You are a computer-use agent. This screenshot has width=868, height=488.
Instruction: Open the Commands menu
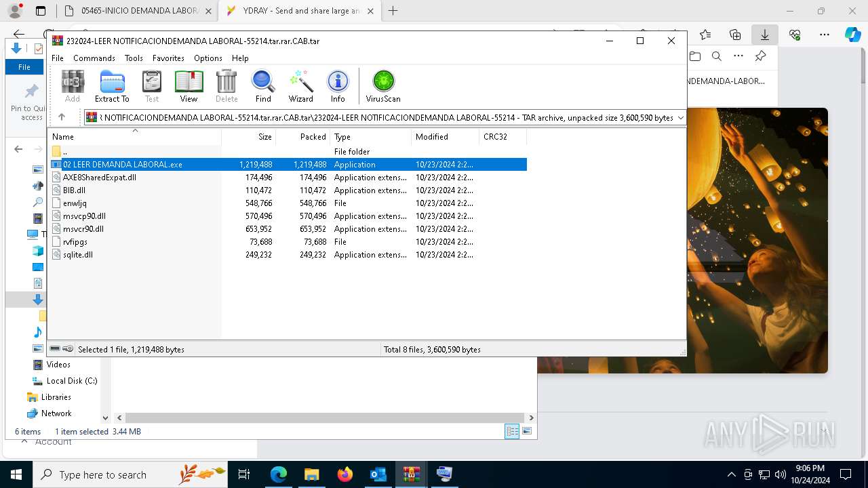click(x=94, y=58)
